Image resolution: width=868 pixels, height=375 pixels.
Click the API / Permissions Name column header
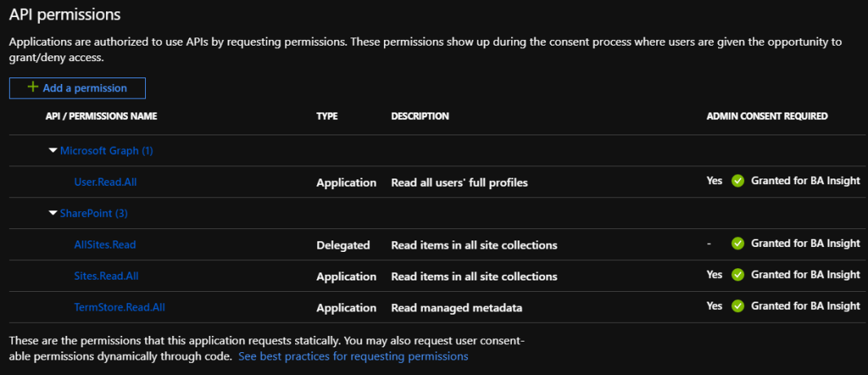tap(101, 117)
